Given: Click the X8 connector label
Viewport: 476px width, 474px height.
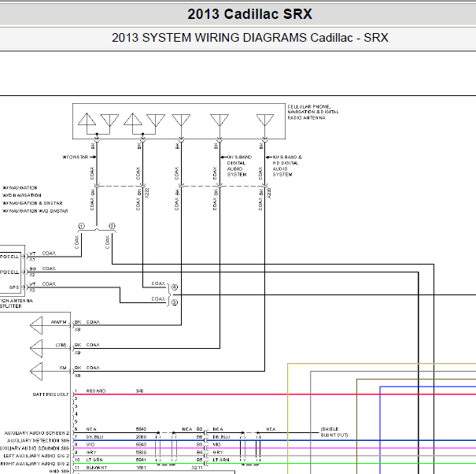Looking at the screenshot, I should click(78, 330).
